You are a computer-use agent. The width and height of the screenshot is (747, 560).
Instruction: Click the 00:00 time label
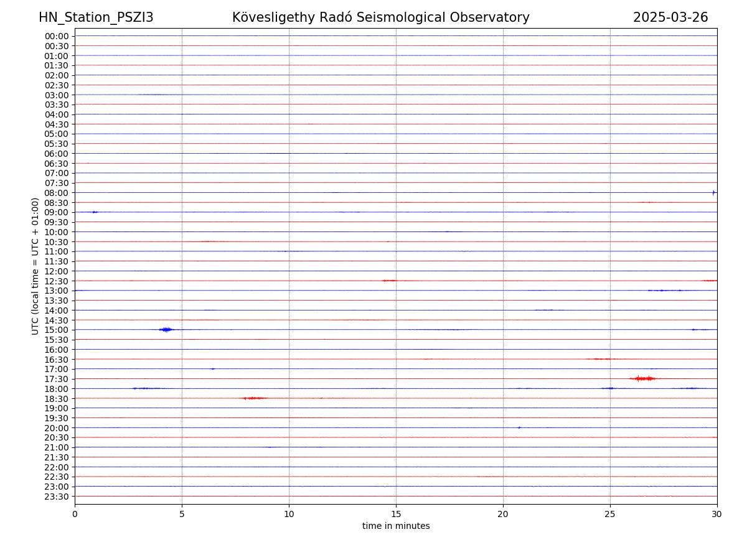point(57,36)
